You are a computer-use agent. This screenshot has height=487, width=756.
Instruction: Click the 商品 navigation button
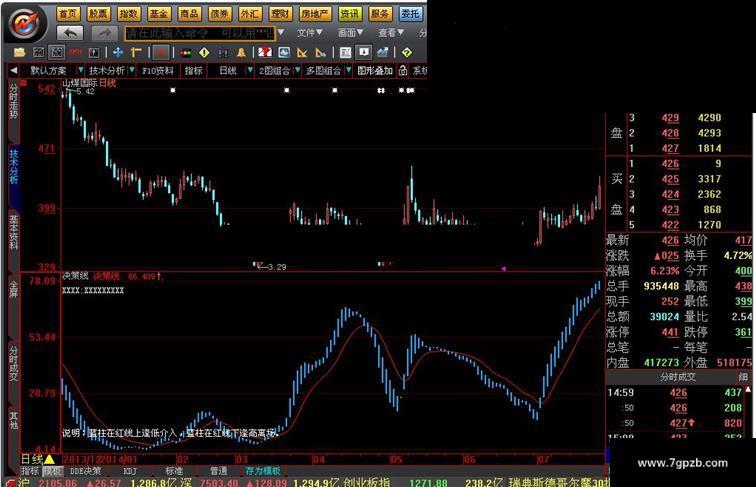pos(189,14)
